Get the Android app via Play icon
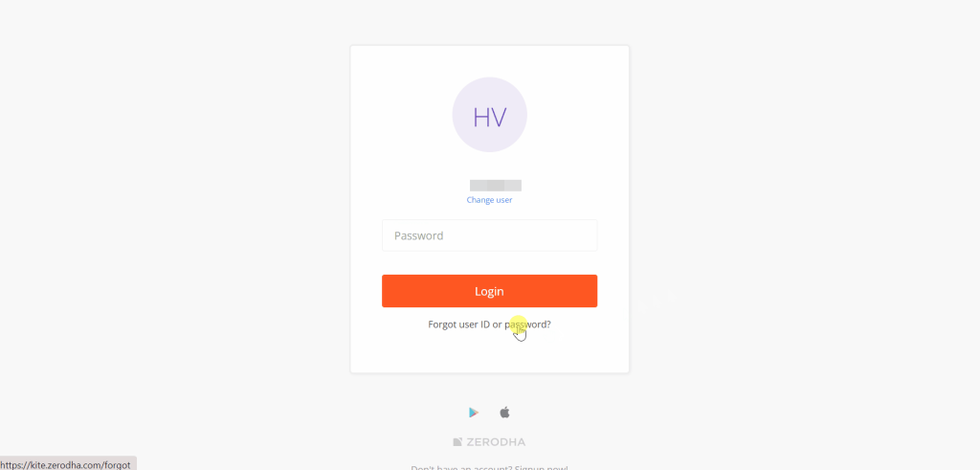 tap(474, 413)
